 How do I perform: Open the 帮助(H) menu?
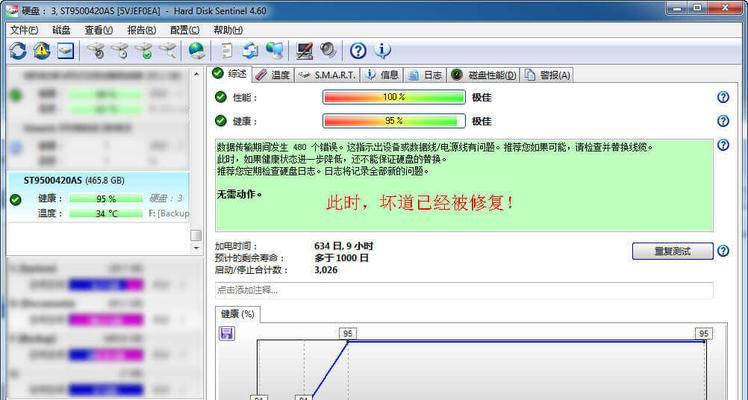pos(228,30)
